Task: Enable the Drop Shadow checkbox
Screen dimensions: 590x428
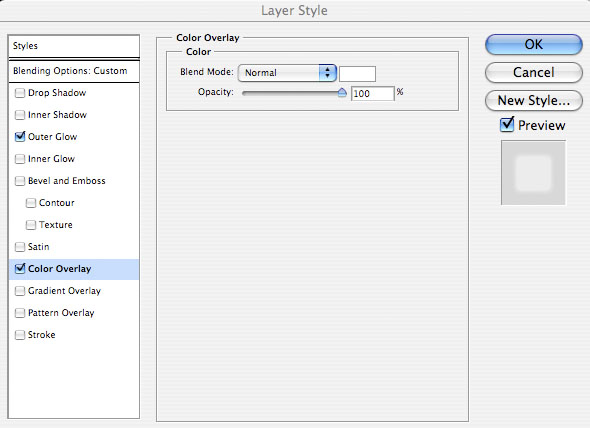Action: [x=20, y=93]
